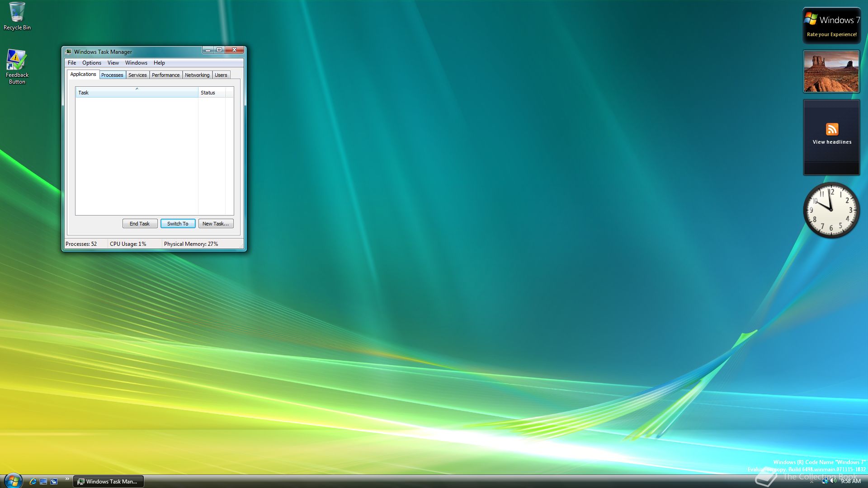The image size is (868, 488).
Task: Click the Processes: 52 status text
Action: [x=81, y=244]
